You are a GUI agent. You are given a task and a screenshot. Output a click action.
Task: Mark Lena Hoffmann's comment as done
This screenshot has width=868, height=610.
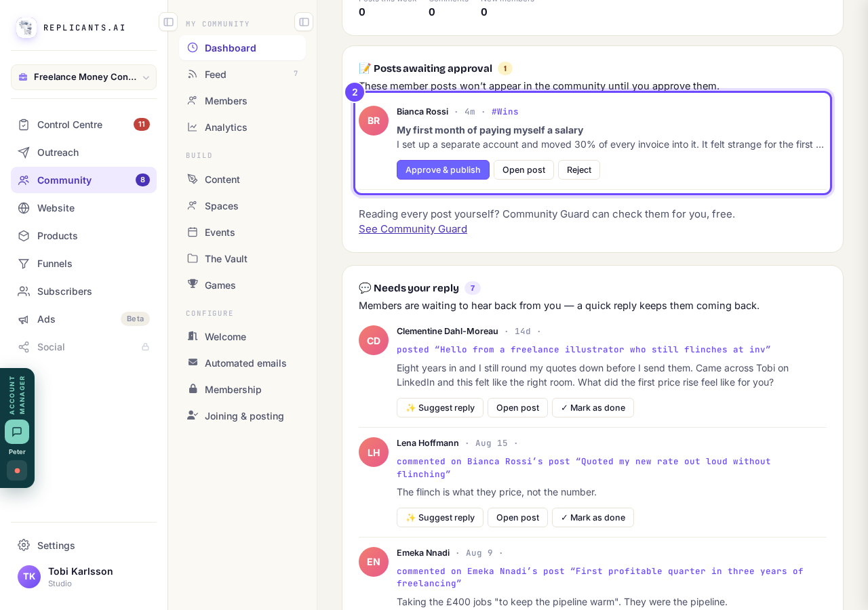[593, 518]
